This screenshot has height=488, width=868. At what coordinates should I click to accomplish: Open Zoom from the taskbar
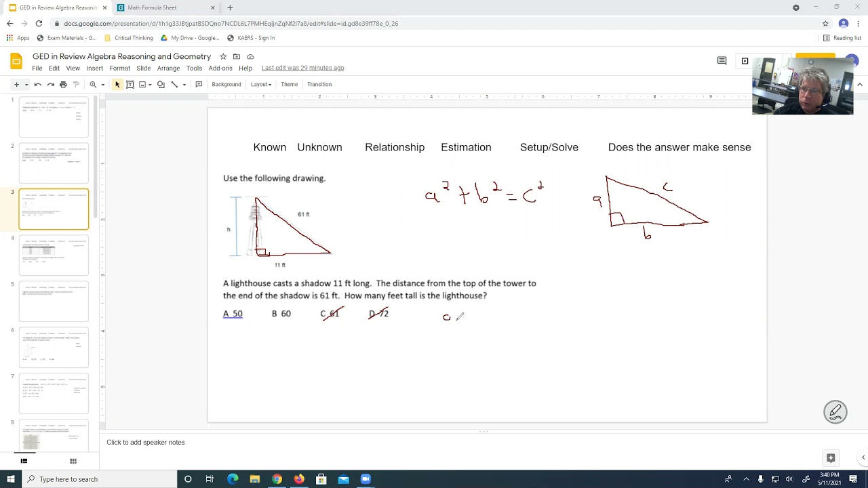click(366, 479)
